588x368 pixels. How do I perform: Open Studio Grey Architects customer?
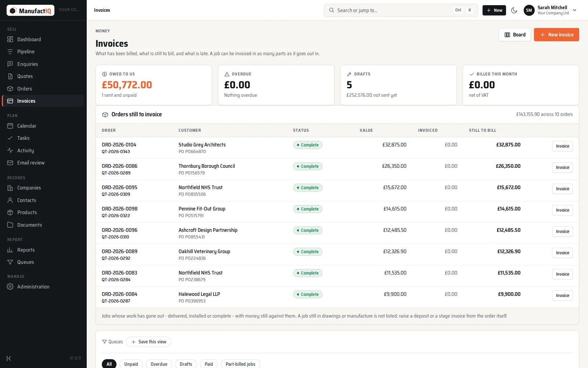202,145
